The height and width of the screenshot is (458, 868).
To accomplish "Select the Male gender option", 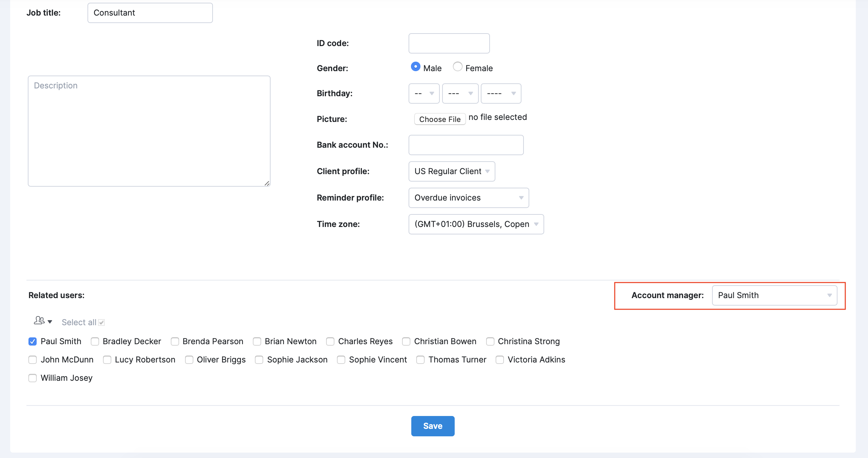I will [415, 67].
